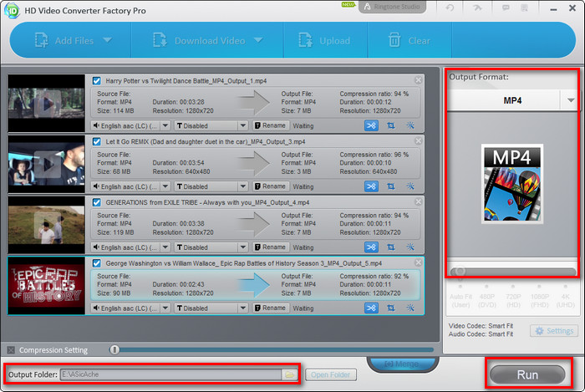Click the HD Video Converter app logo

pos(12,10)
